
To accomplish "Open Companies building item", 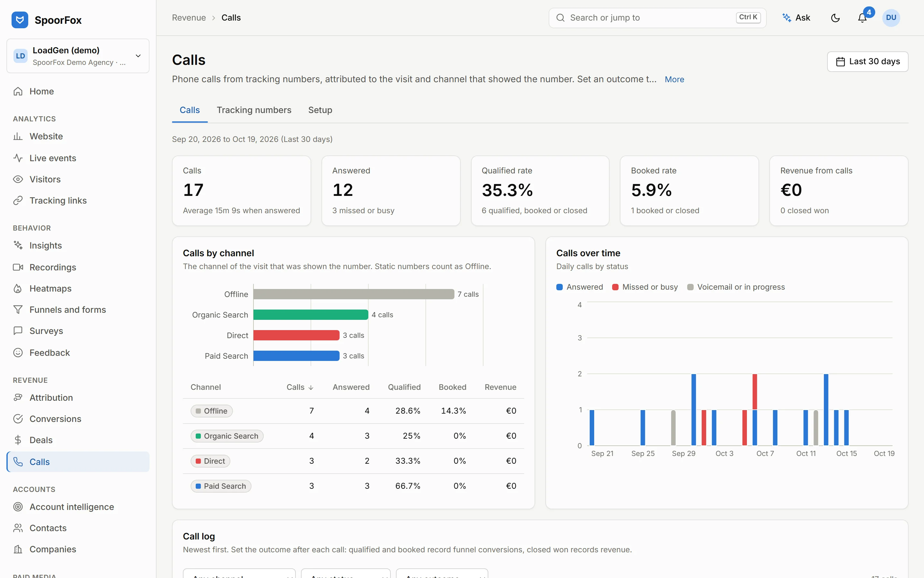I will (78, 549).
